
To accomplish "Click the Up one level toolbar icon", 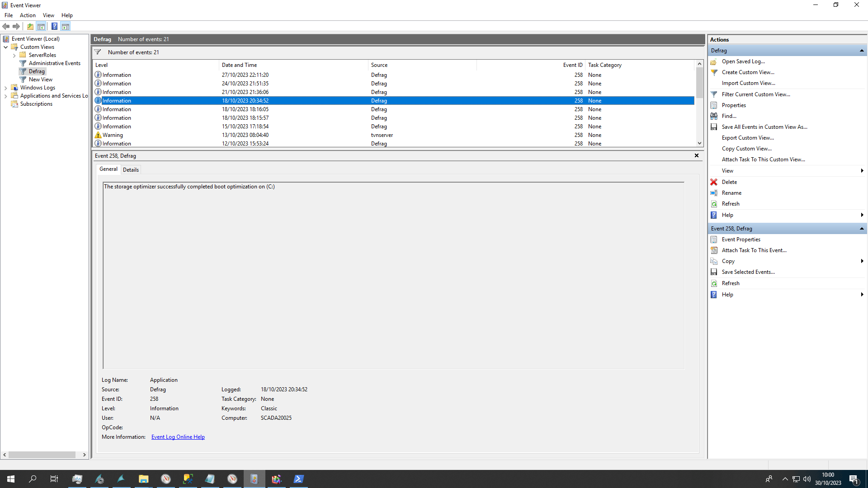I will [30, 26].
